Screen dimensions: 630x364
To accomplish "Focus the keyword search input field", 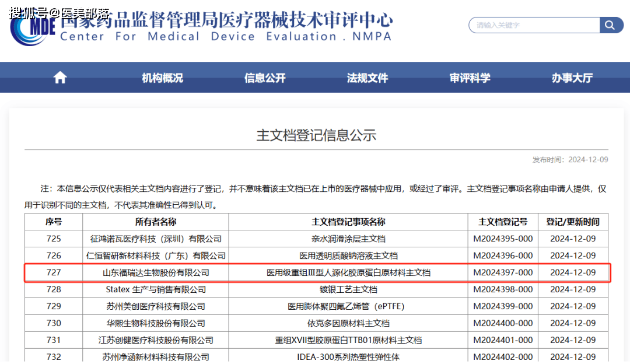I will click(x=534, y=25).
